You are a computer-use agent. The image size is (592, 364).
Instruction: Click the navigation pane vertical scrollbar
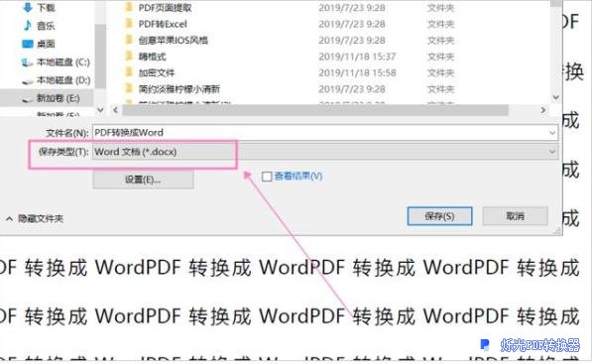pyautogui.click(x=100, y=57)
